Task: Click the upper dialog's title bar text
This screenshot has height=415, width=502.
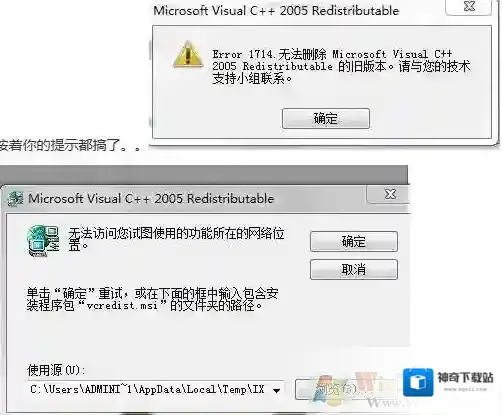Action: click(276, 11)
